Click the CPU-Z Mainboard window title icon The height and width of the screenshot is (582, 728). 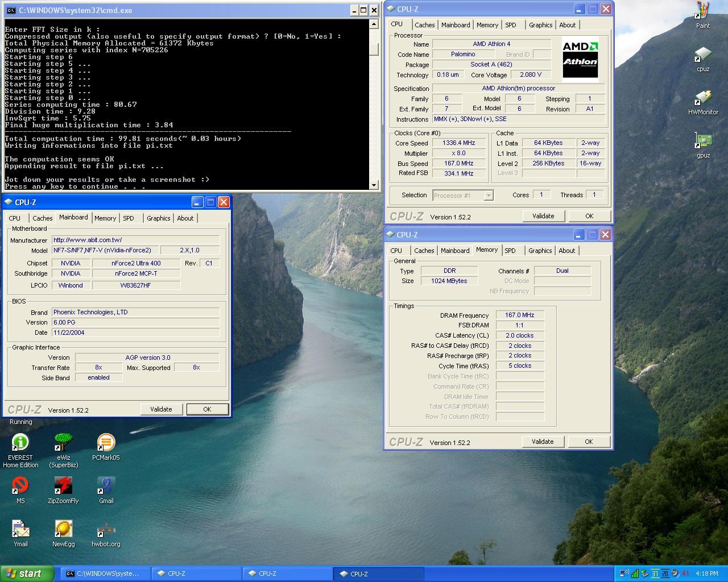click(x=9, y=202)
